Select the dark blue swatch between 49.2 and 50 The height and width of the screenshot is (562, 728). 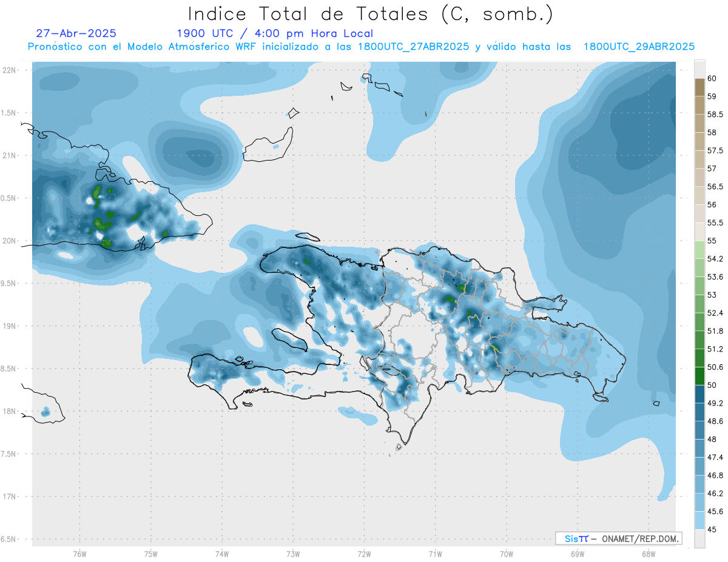click(x=699, y=394)
